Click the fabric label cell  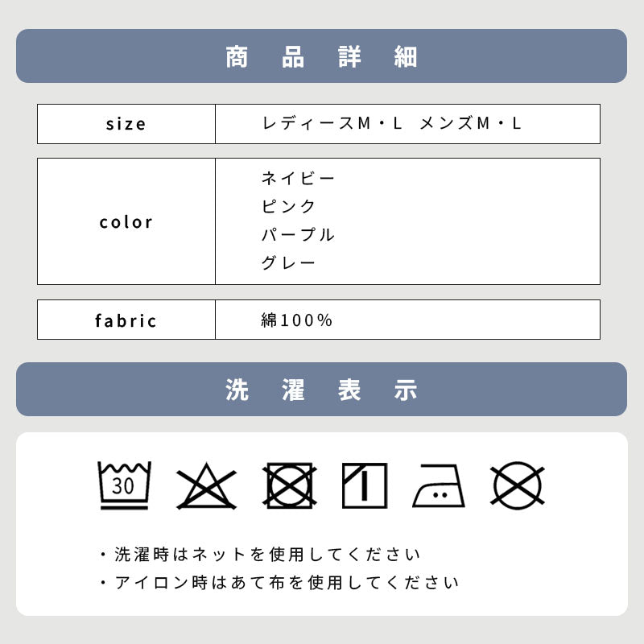tap(126, 320)
